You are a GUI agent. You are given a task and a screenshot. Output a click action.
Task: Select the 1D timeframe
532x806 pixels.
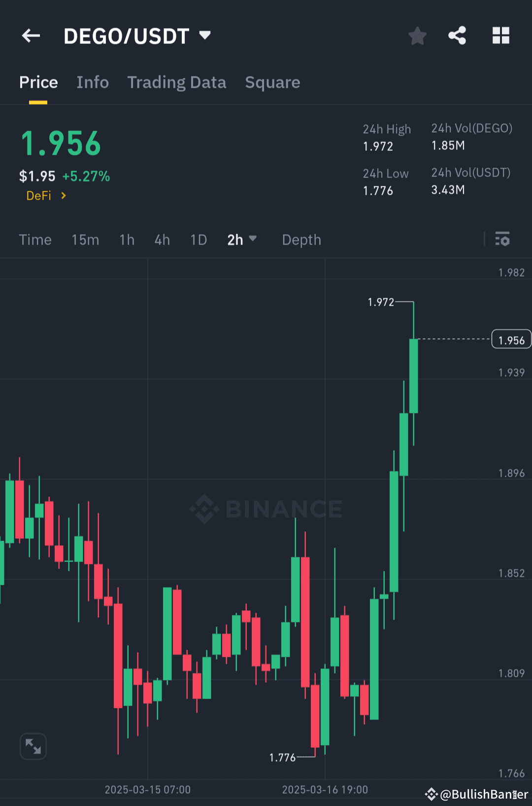pyautogui.click(x=198, y=240)
